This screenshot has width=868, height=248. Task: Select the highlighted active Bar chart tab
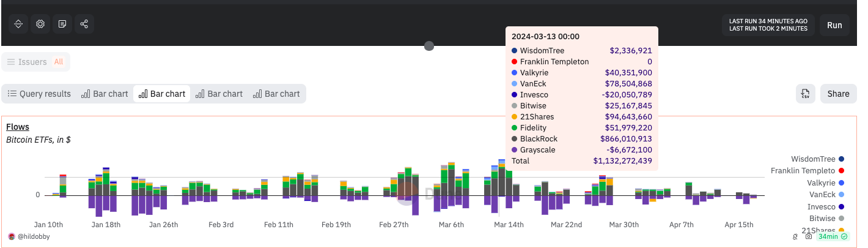coord(162,94)
